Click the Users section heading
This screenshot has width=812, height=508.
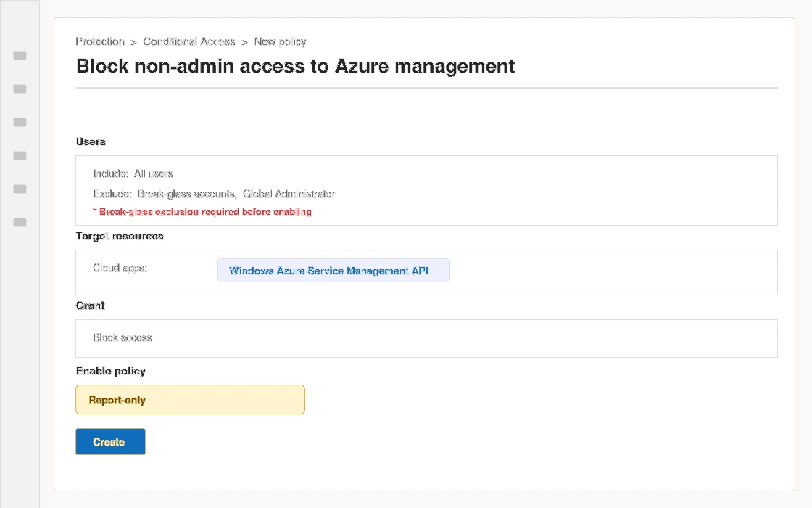coord(91,142)
